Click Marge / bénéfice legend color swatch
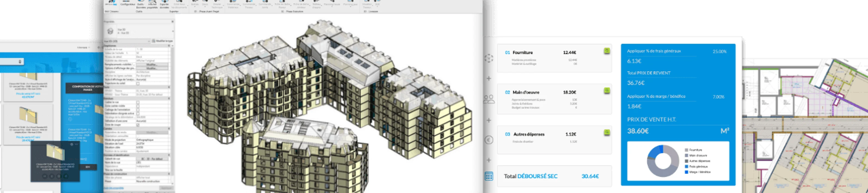 pyautogui.click(x=687, y=172)
